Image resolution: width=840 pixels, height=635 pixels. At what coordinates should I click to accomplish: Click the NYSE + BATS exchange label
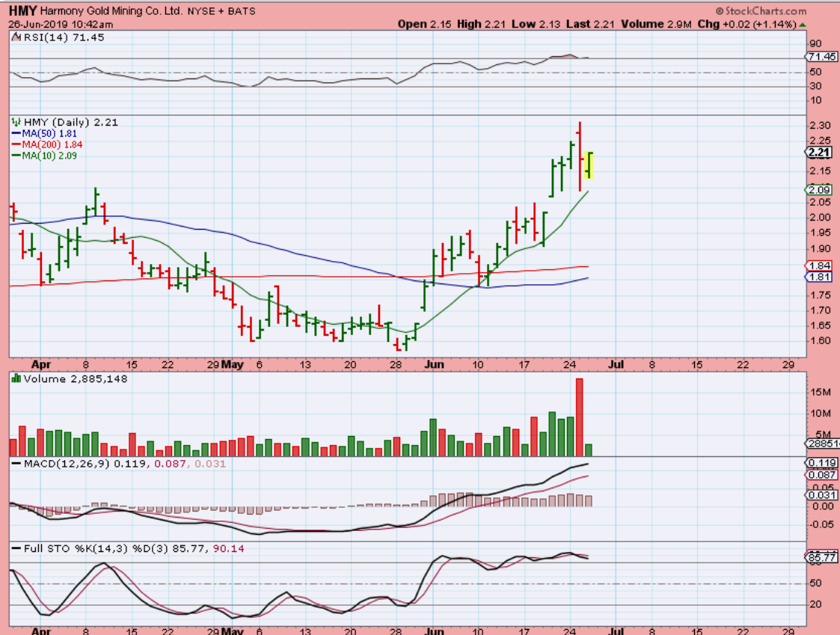(221, 11)
